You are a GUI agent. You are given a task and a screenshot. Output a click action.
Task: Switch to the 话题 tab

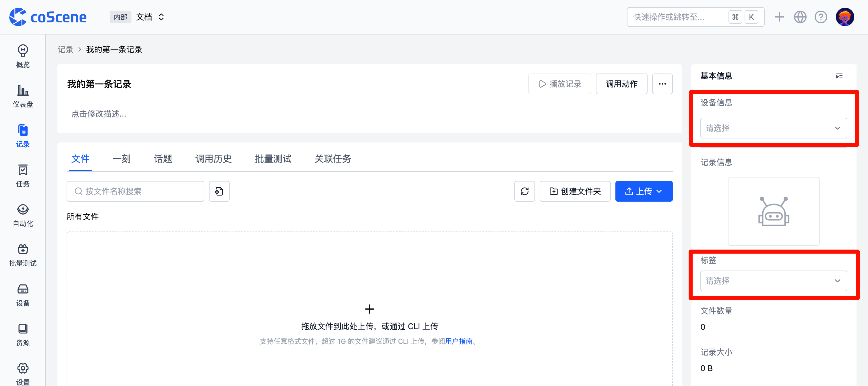tap(163, 159)
